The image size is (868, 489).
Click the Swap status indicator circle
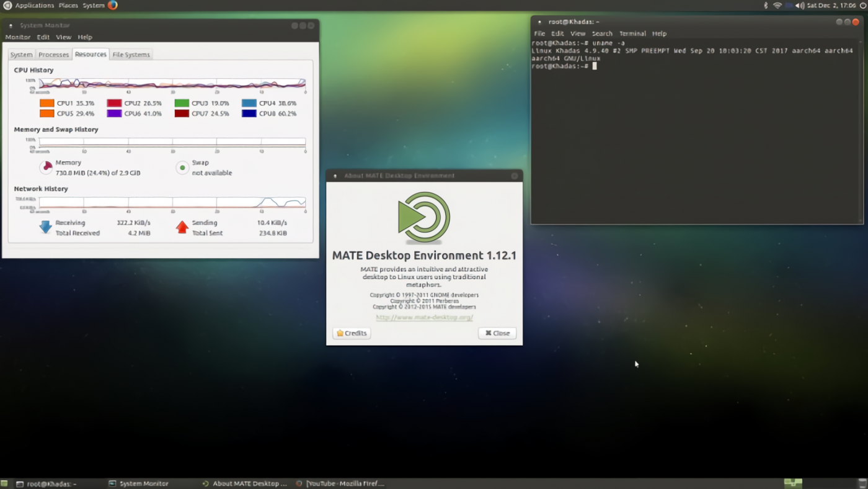coord(182,166)
